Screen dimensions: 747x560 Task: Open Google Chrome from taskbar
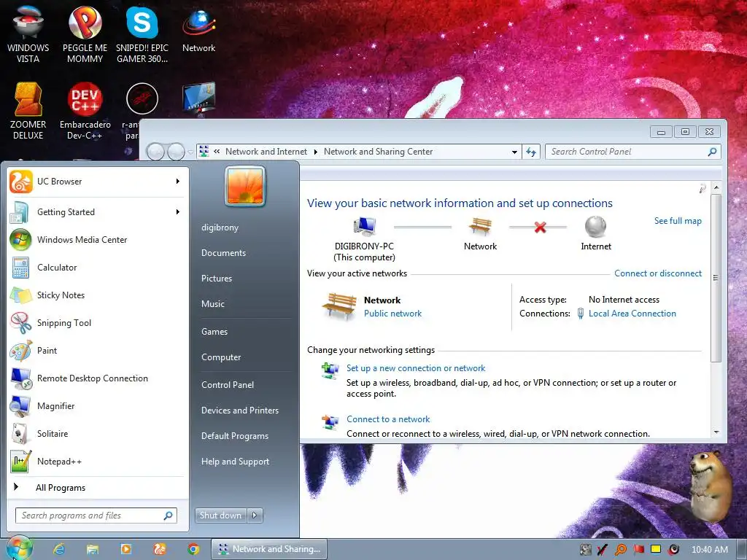pyautogui.click(x=193, y=549)
